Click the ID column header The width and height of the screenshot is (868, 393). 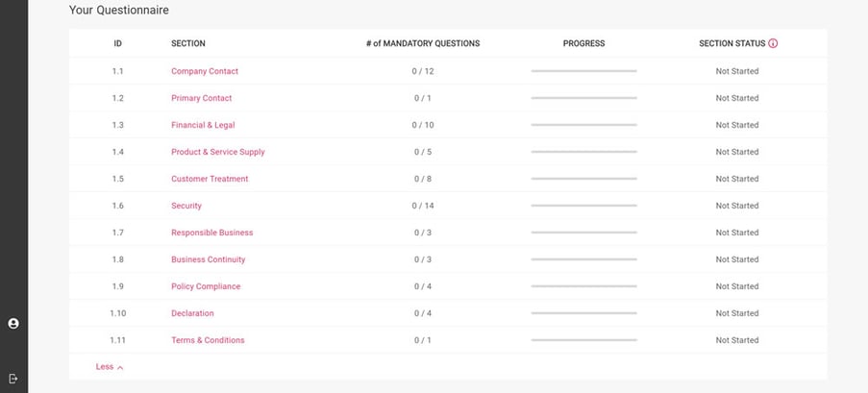coord(117,43)
